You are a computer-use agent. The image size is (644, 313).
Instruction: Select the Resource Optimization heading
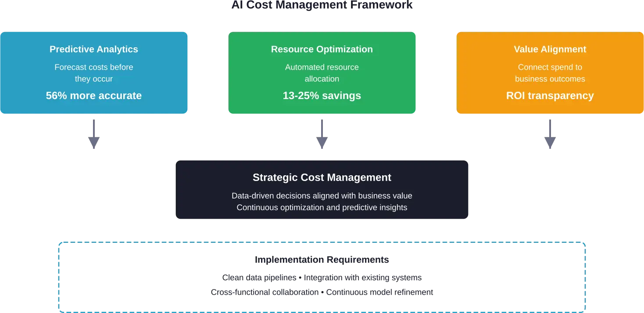click(x=322, y=50)
